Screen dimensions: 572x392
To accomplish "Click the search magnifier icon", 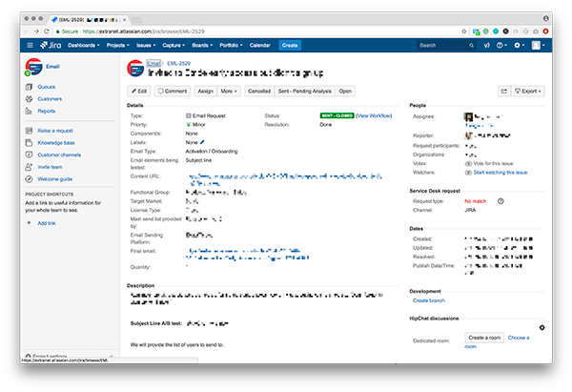I will 471,45.
